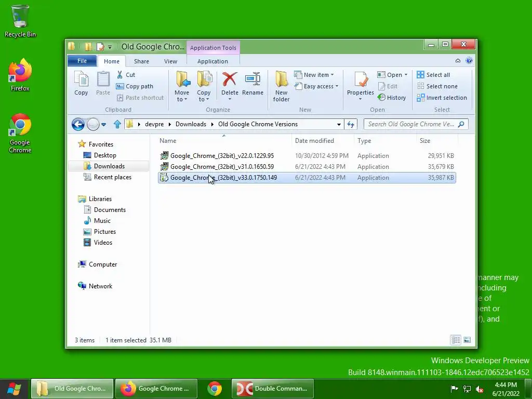This screenshot has width=532, height=399.
Task: Click Invert selection in ribbon
Action: pyautogui.click(x=442, y=98)
